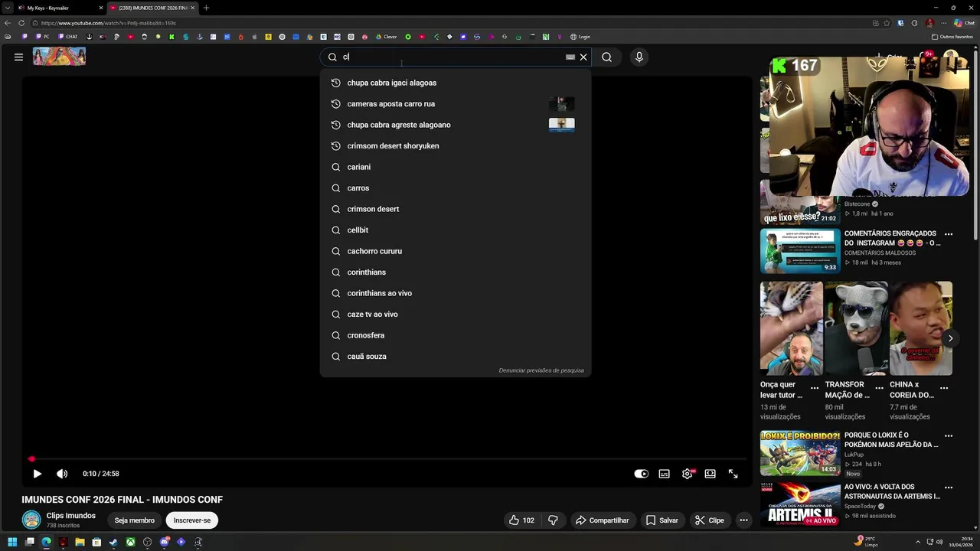The width and height of the screenshot is (980, 551).
Task: Open options for 'CHINA x COREIA DO' short
Action: point(944,388)
